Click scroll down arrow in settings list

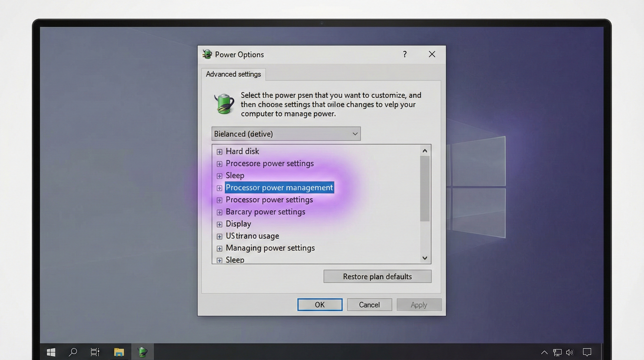coord(424,258)
